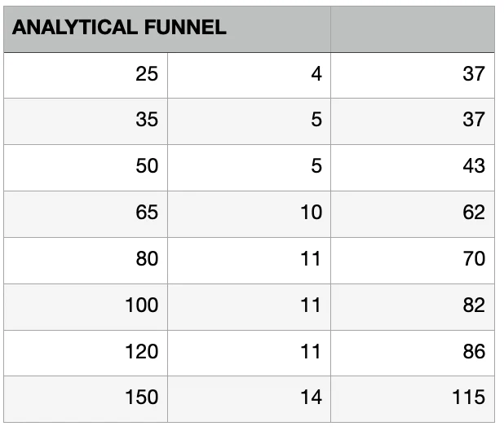Click the cell containing 25
Screen dimensions: 504x435
86,76
